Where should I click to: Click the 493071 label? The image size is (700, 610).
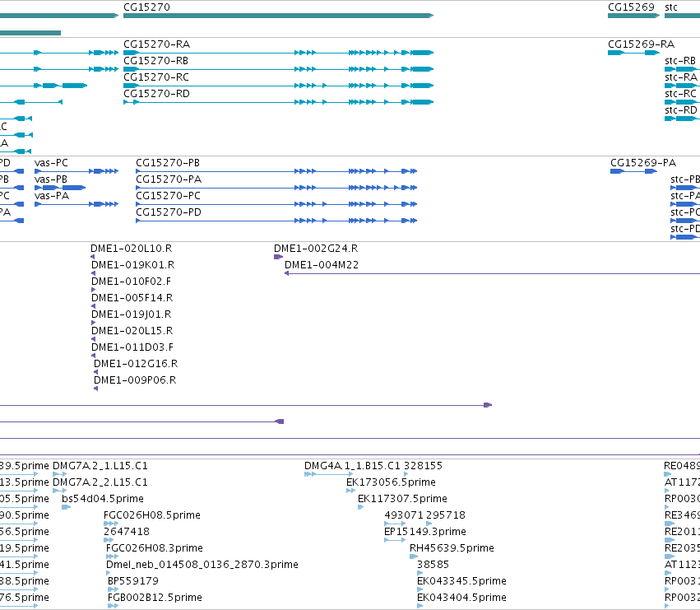point(404,515)
